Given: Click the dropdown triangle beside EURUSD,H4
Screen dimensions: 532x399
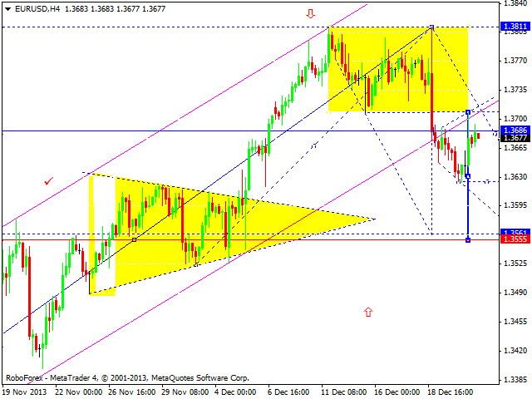Looking at the screenshot, I should point(8,9).
